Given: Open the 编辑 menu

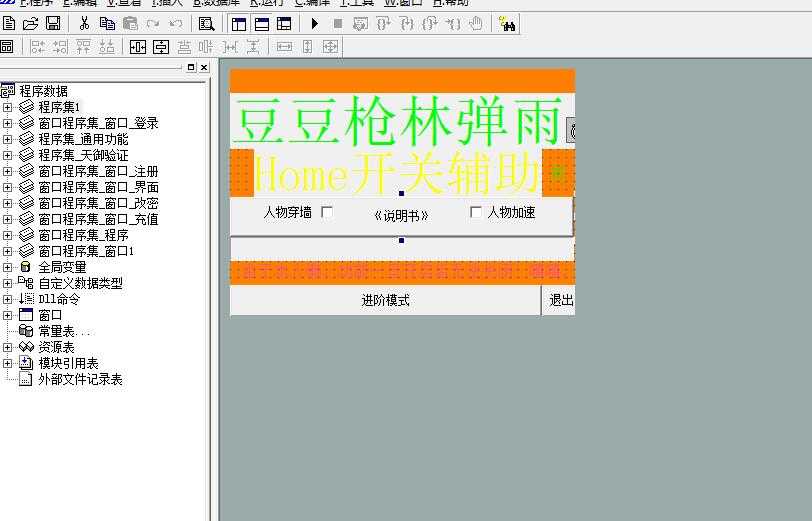Looking at the screenshot, I should 80,3.
